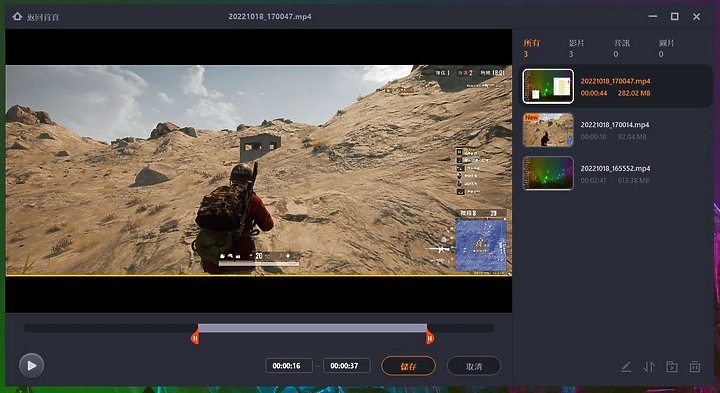Viewport: 720px width, 393px height.
Task: Click the 返回首頁 text link
Action: (42, 17)
